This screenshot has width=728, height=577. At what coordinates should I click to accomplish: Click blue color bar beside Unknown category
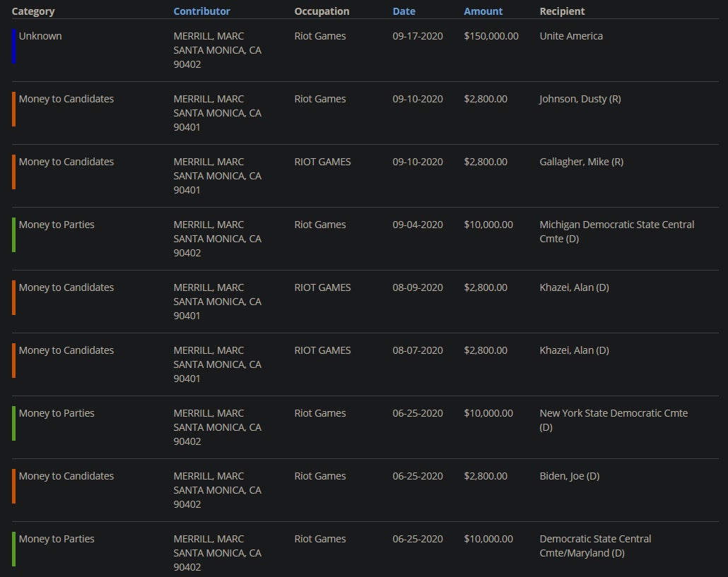[x=13, y=46]
